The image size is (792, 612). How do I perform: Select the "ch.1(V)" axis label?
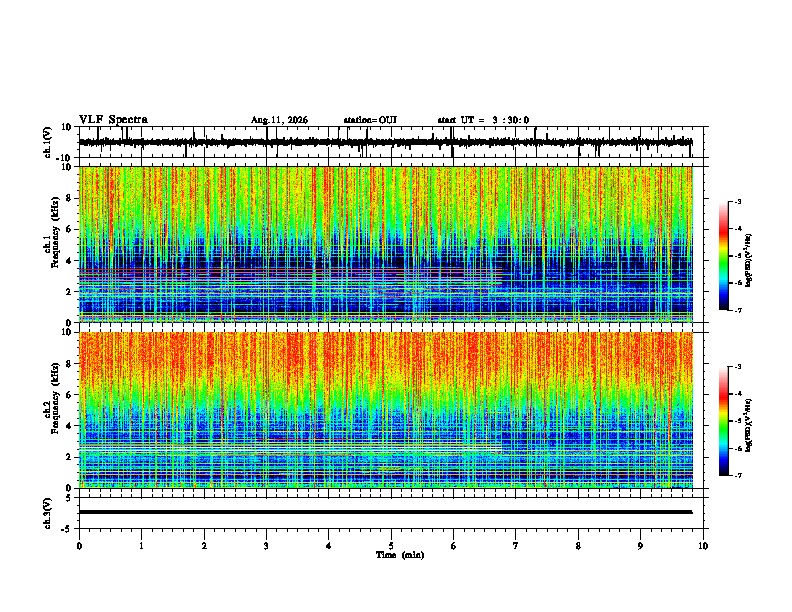click(x=48, y=142)
